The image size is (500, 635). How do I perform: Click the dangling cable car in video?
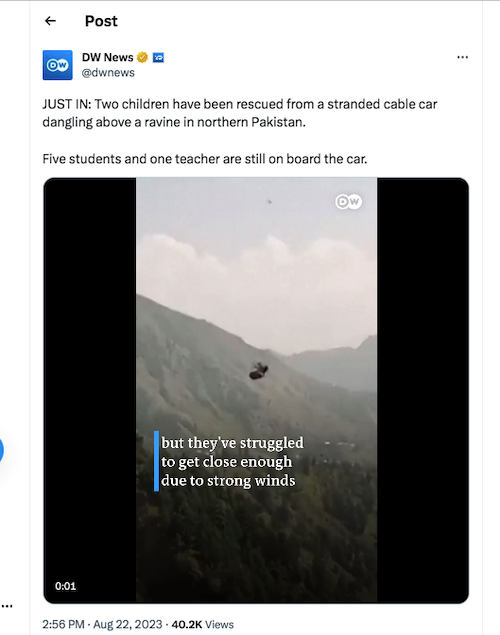point(258,371)
